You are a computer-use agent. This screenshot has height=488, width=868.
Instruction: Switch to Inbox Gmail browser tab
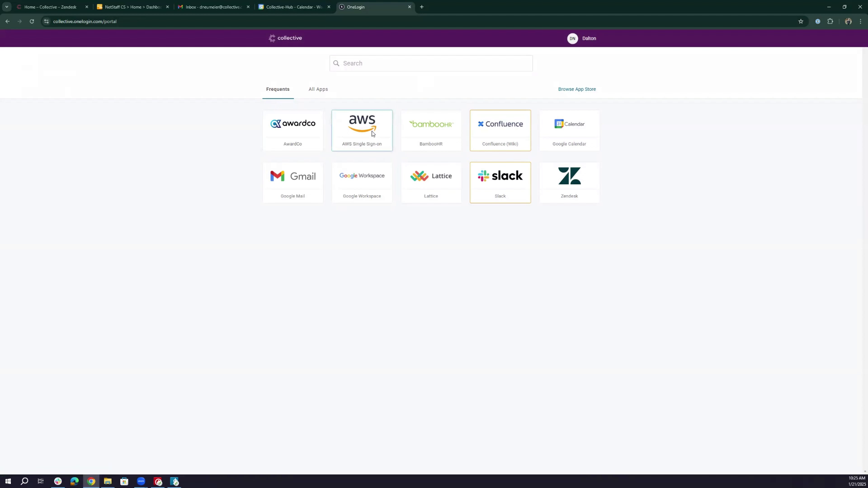pos(213,7)
